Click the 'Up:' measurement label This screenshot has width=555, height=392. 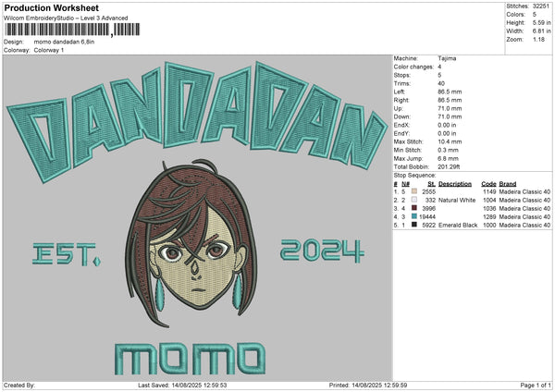[398, 108]
